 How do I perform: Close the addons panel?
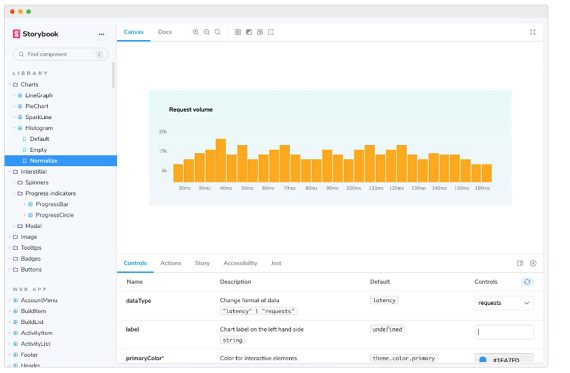click(x=533, y=263)
